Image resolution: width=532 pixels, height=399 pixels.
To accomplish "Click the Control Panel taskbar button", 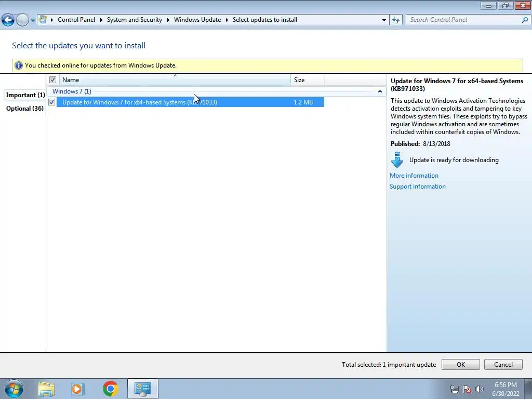I will click(x=142, y=389).
